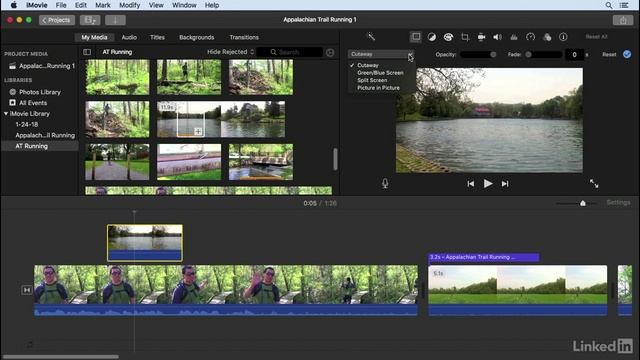Screen dimensions: 640x360
Task: Choose Green/Blue Screen overlay option
Action: 380,73
